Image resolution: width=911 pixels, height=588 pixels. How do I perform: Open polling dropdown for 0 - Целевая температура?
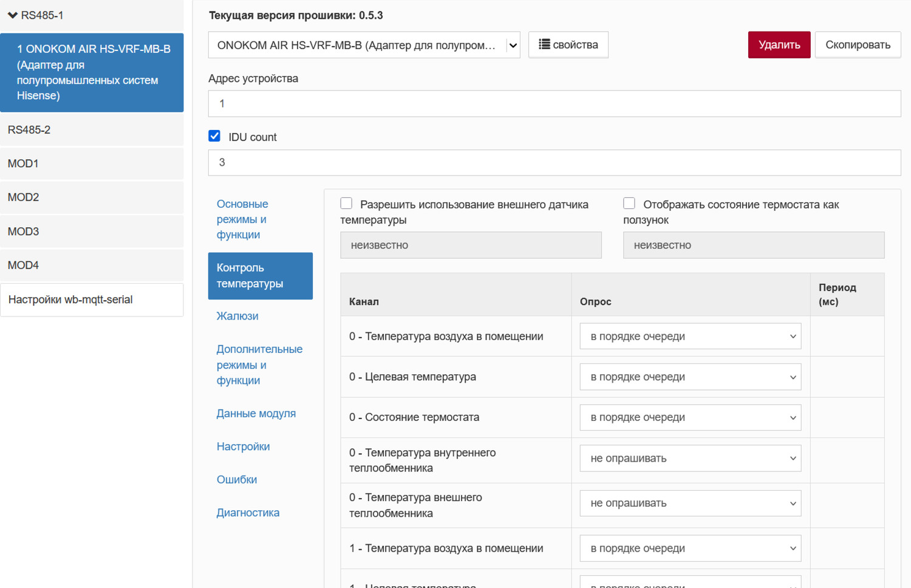click(690, 377)
